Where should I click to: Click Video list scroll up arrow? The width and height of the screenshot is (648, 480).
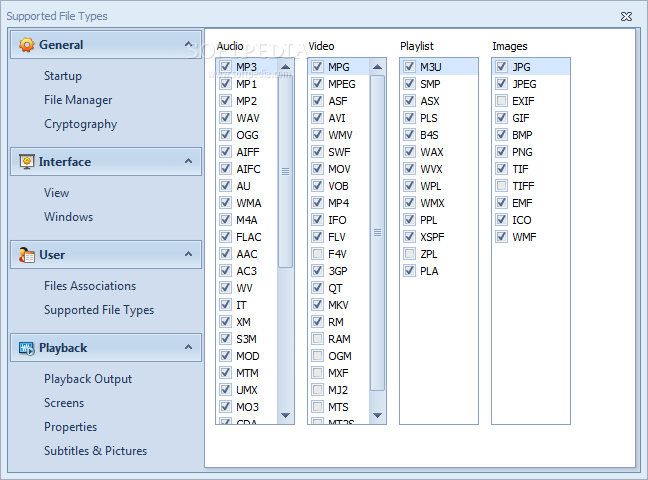point(377,67)
